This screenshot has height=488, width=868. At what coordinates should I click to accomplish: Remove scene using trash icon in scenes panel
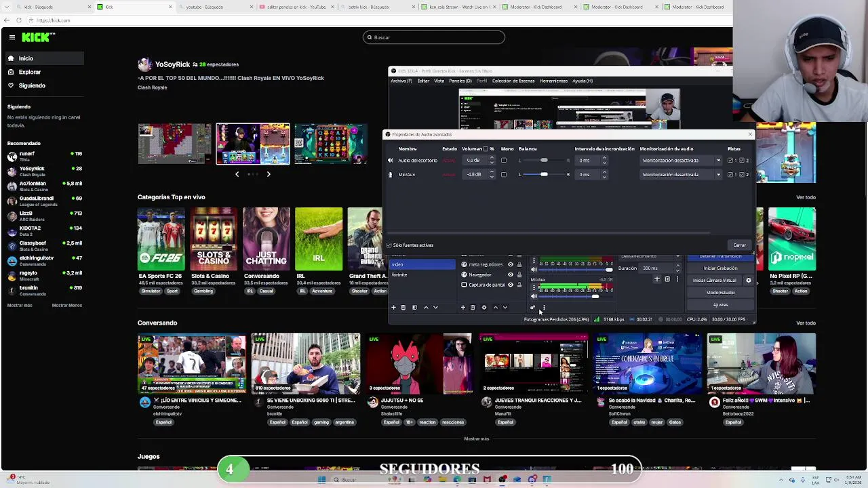pos(403,308)
